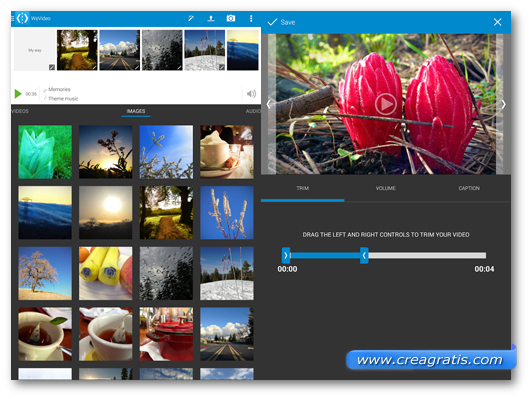530x399 pixels.
Task: Select the Memories audio track label
Action: [59, 89]
